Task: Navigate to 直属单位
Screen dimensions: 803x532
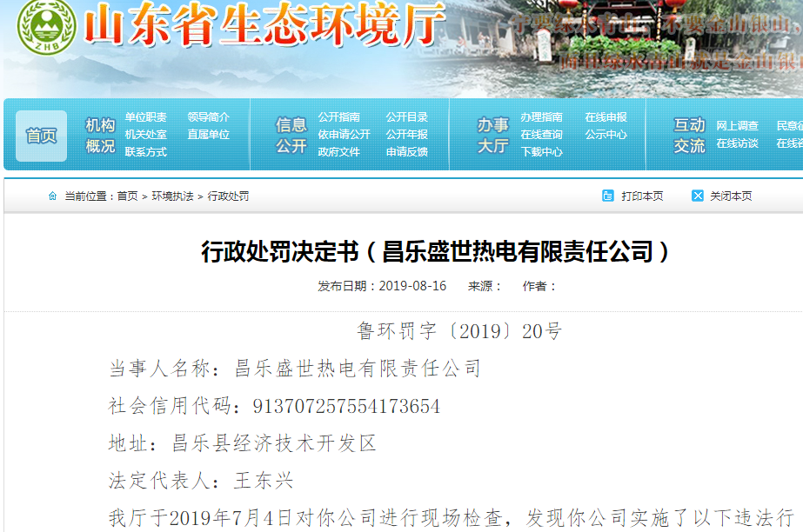Action: (209, 135)
